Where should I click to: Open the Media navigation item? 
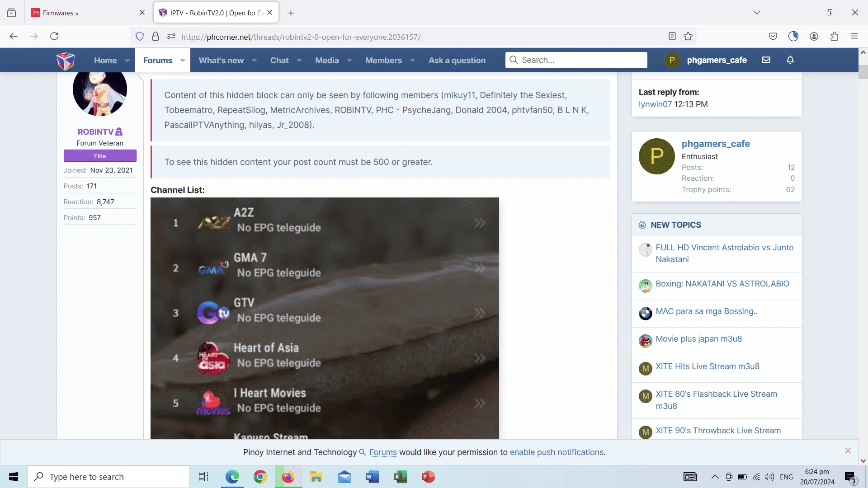[x=327, y=61]
